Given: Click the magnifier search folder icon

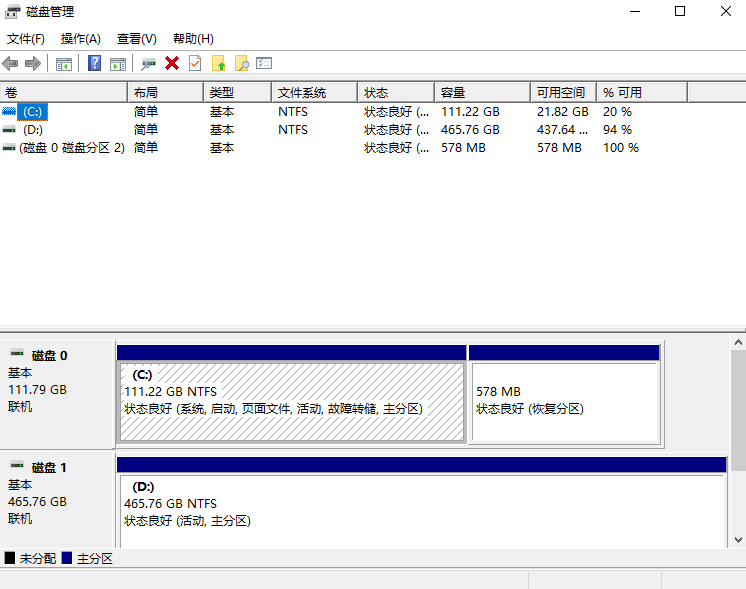Looking at the screenshot, I should [241, 63].
